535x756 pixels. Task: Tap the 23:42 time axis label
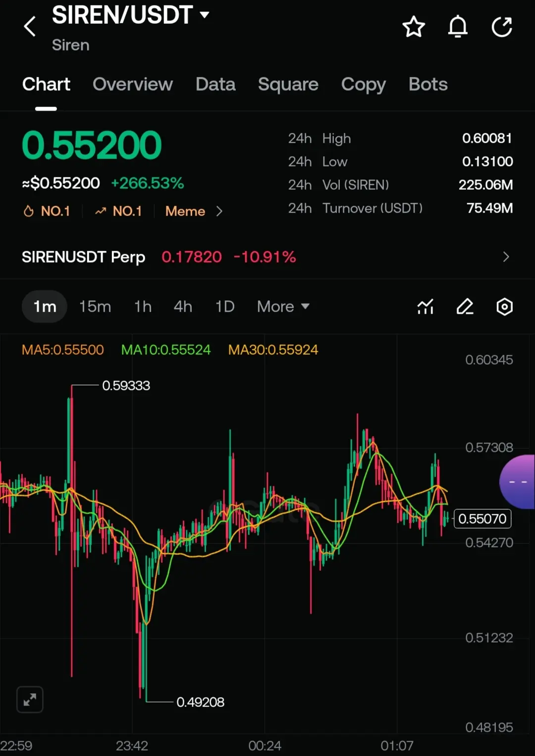pyautogui.click(x=132, y=746)
